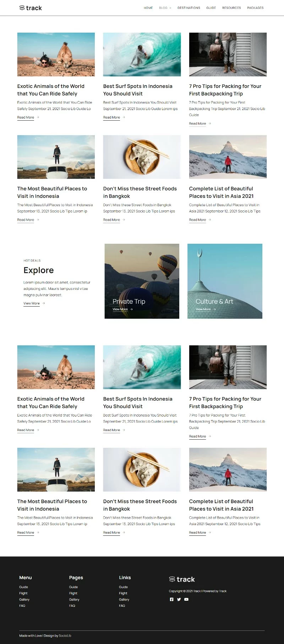Click the Gallery link under Pages in the footer
This screenshot has height=644, width=284.
pos(74,600)
